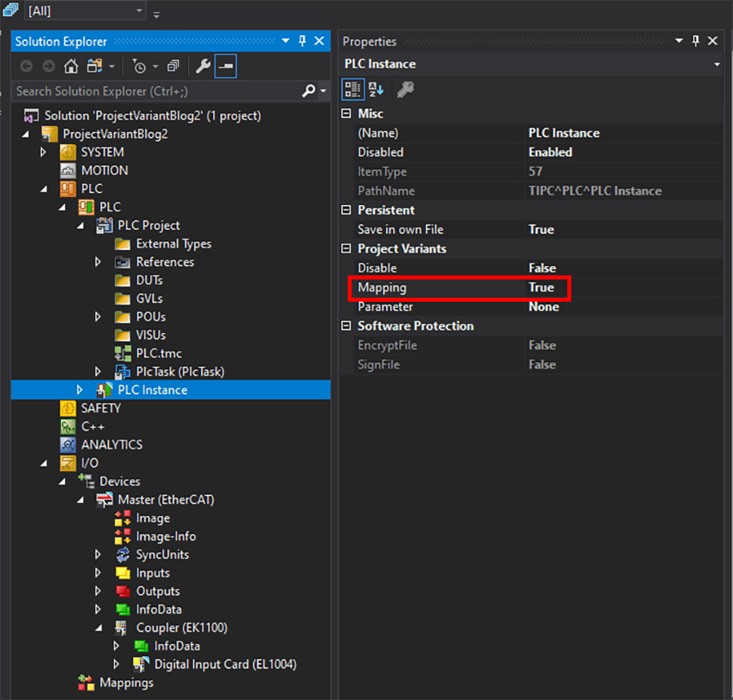Select the Mappings node icon
This screenshot has width=733, height=700.
coord(86,683)
